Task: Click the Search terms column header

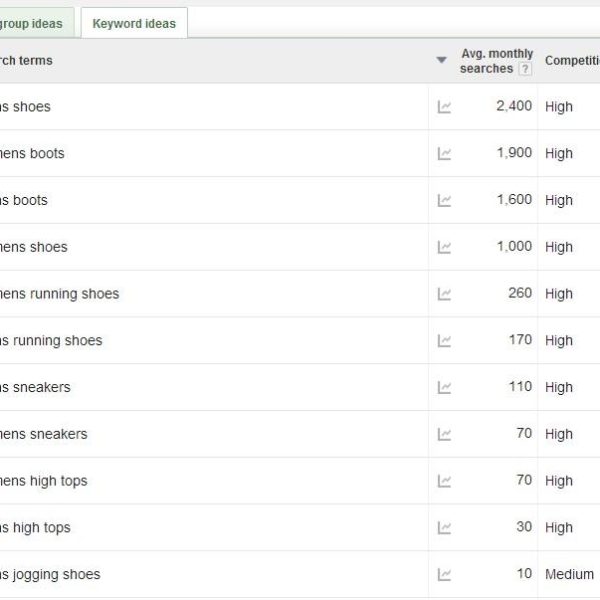Action: [x=26, y=61]
